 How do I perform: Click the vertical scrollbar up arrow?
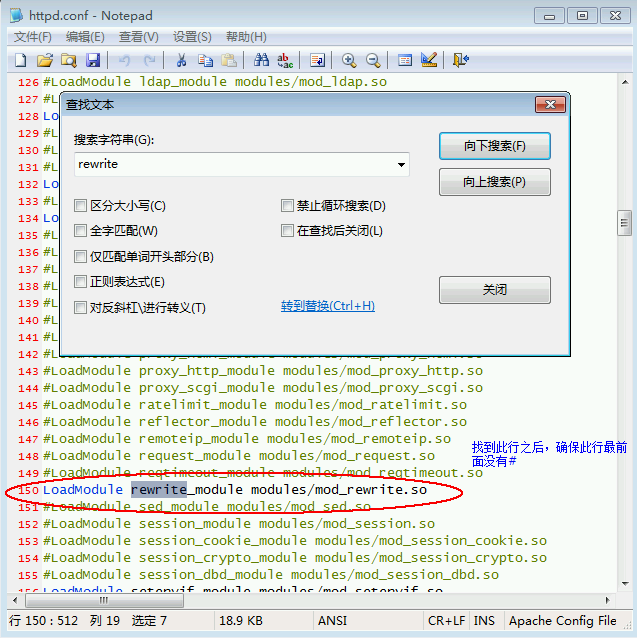(625, 82)
